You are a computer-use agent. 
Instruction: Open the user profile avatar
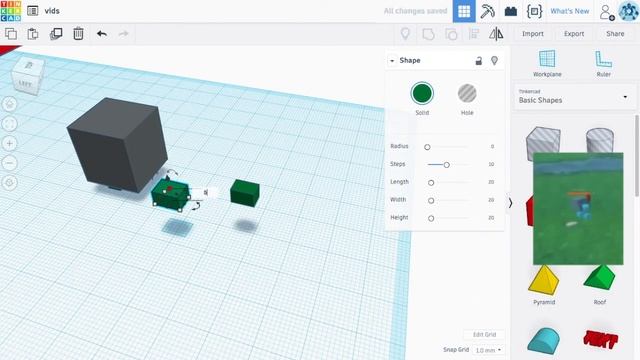(629, 11)
